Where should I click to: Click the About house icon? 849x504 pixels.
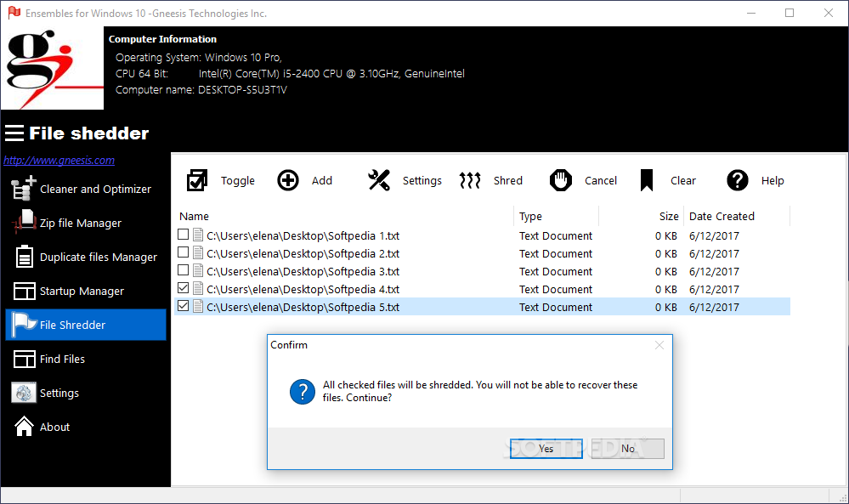(24, 427)
